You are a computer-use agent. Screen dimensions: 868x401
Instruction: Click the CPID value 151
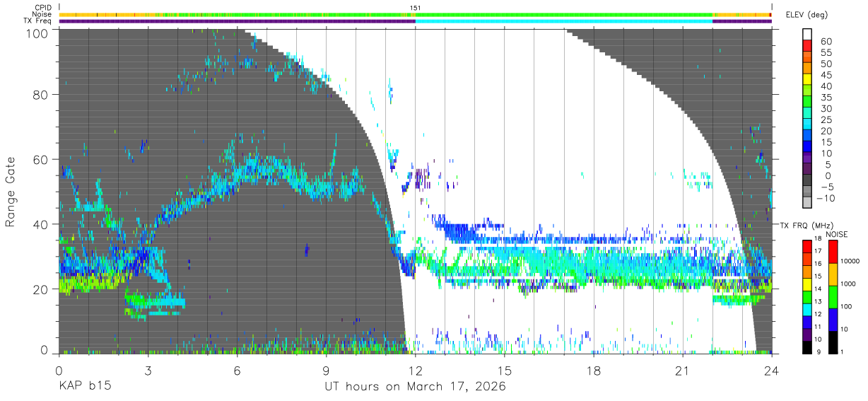[416, 7]
